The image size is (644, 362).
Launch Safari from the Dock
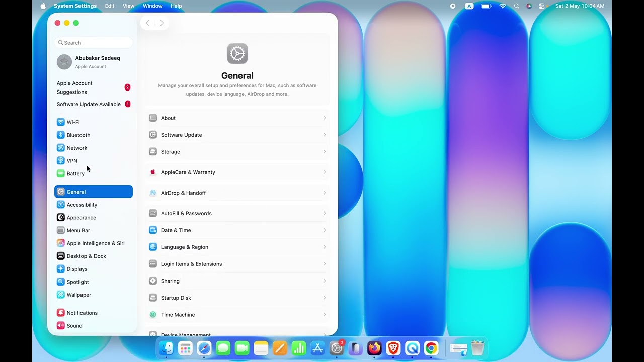[204, 348]
